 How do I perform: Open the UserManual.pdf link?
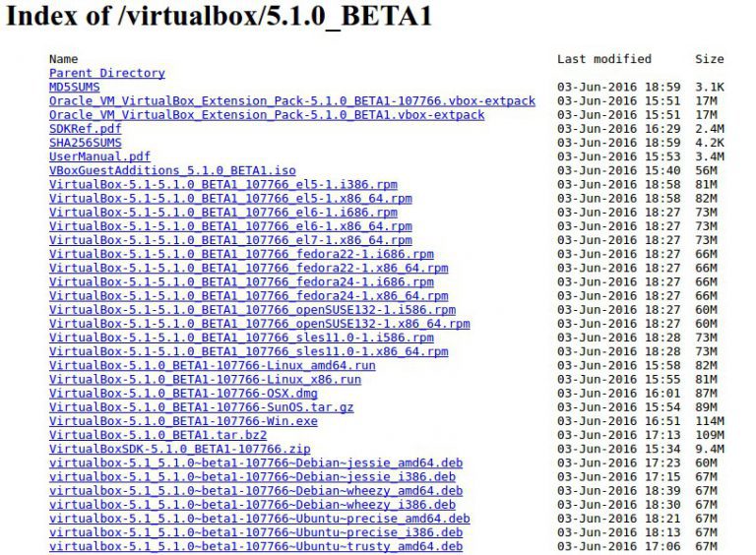(x=99, y=157)
